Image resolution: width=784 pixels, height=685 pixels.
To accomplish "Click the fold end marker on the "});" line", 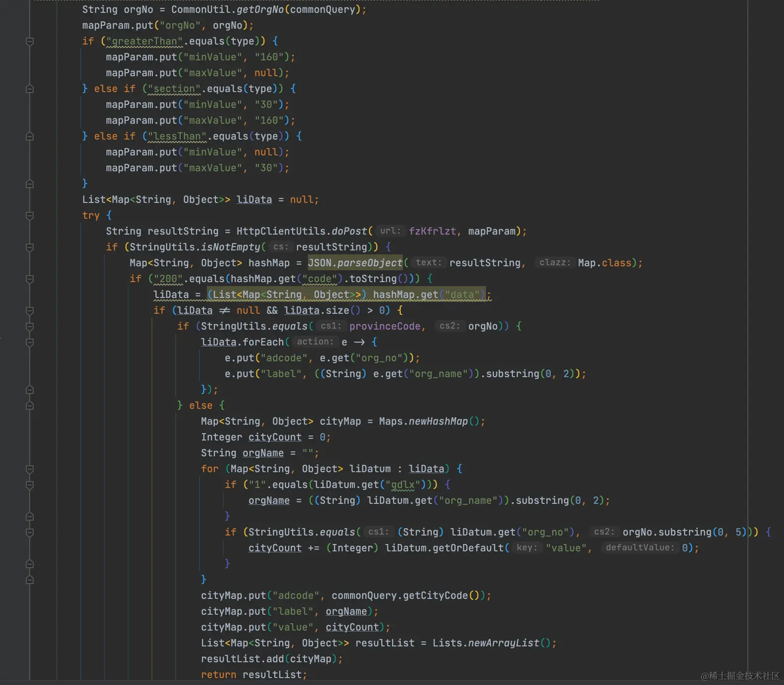I will 30,390.
